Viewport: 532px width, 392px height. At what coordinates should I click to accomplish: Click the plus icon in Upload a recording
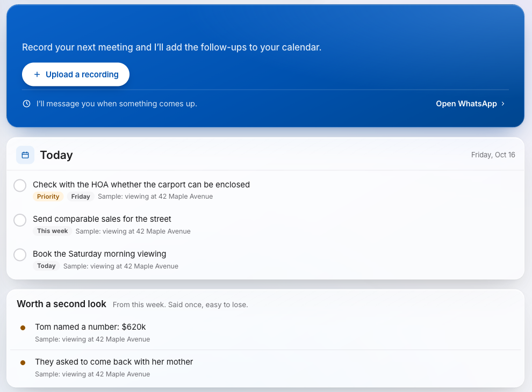click(37, 74)
